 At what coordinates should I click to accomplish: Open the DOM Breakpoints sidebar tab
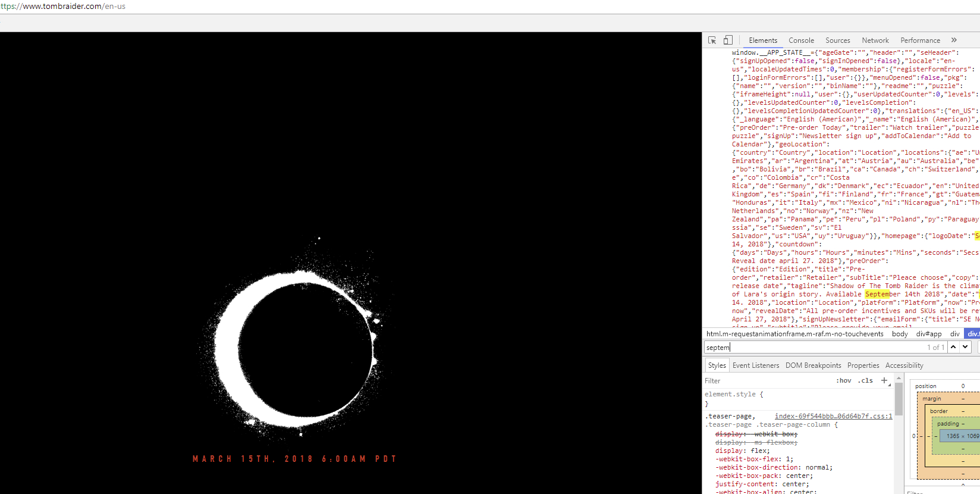click(x=813, y=365)
